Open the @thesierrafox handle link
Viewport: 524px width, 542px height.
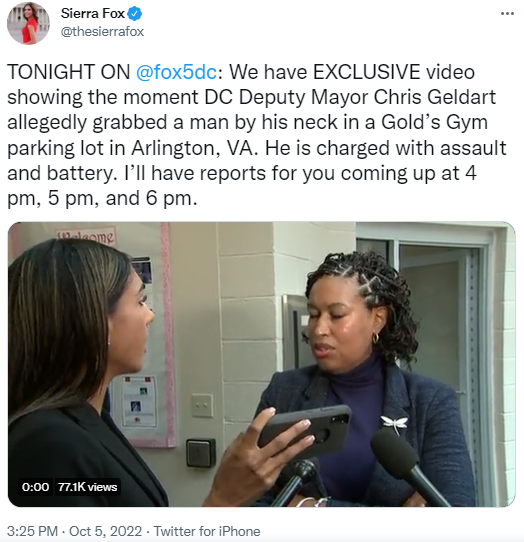[102, 31]
